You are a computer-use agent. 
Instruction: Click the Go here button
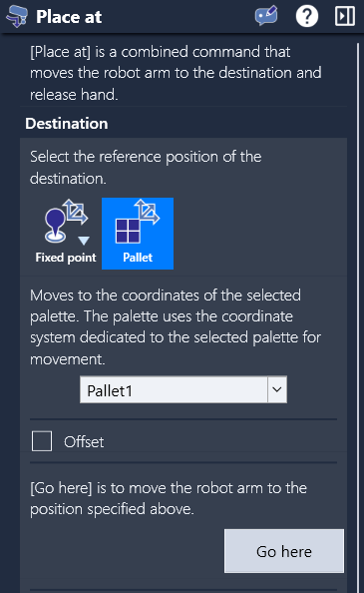click(x=284, y=551)
